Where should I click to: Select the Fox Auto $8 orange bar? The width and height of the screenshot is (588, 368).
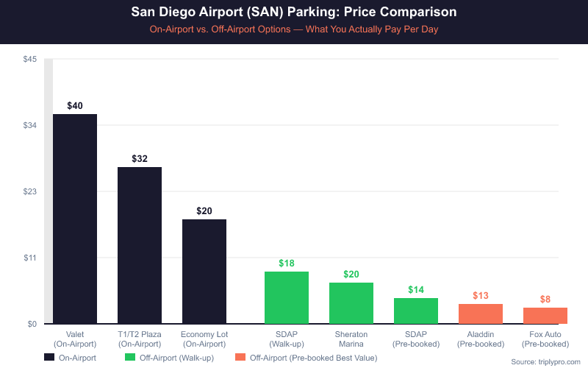(x=545, y=316)
